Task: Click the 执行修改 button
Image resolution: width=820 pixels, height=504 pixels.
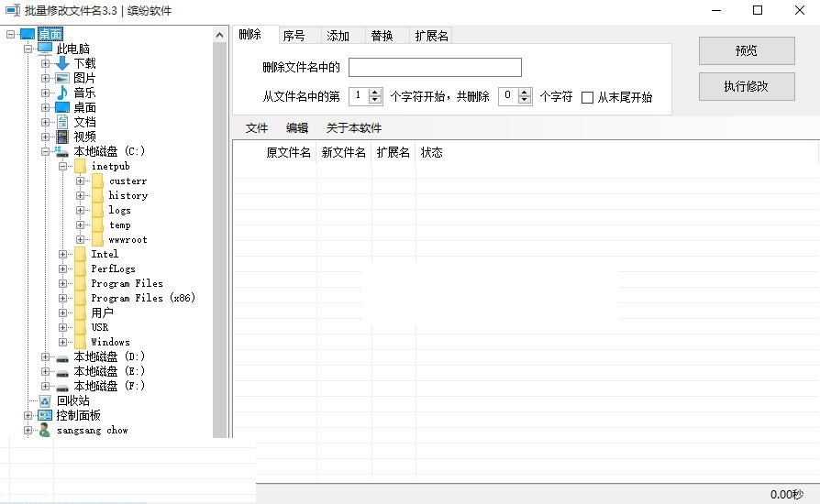Action: click(747, 86)
